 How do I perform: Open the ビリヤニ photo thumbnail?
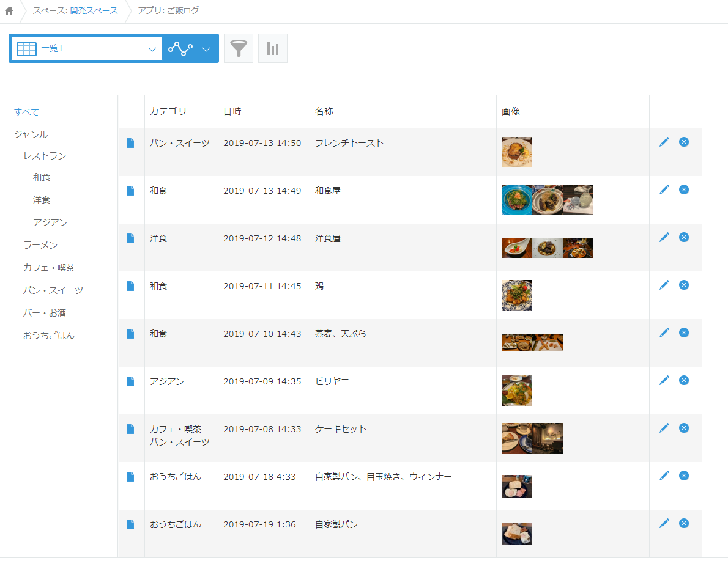click(x=517, y=391)
